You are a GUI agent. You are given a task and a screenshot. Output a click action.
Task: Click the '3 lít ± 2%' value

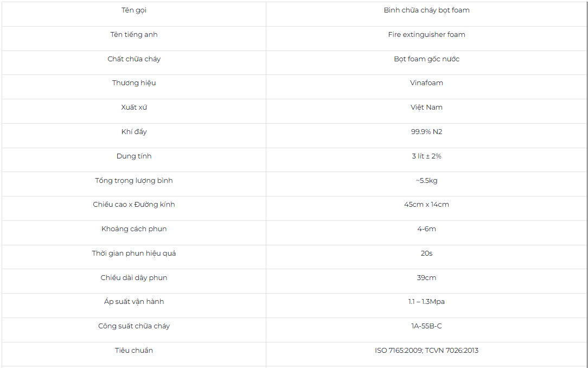(x=426, y=156)
